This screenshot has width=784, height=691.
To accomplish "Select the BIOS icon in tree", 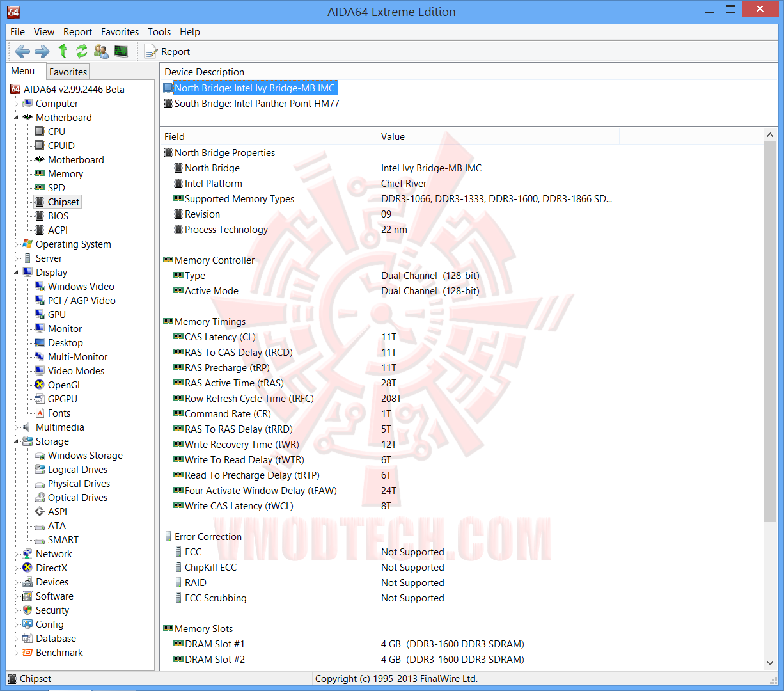I will click(x=40, y=216).
